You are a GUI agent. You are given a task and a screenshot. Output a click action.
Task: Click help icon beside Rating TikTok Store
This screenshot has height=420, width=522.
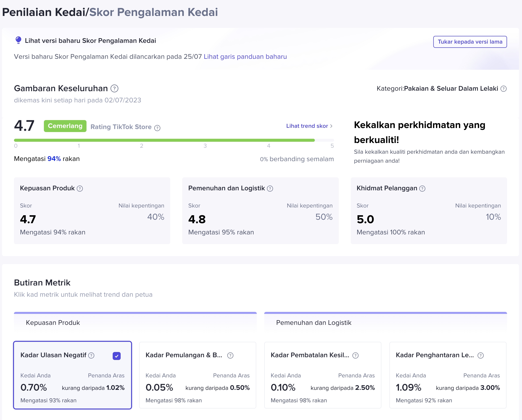157,128
